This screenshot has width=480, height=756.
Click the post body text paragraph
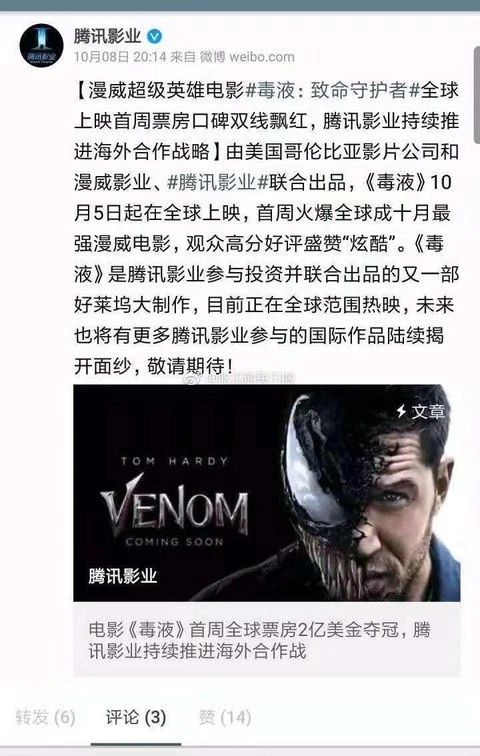(266, 228)
